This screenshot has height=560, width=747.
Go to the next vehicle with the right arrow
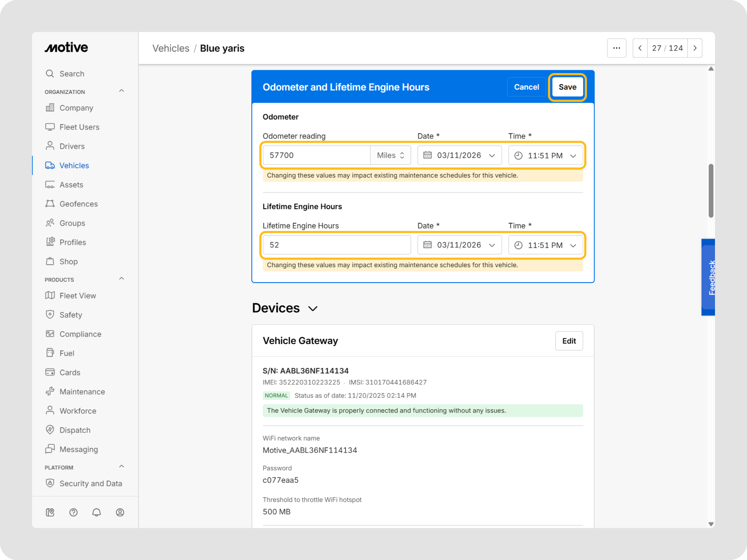point(695,48)
